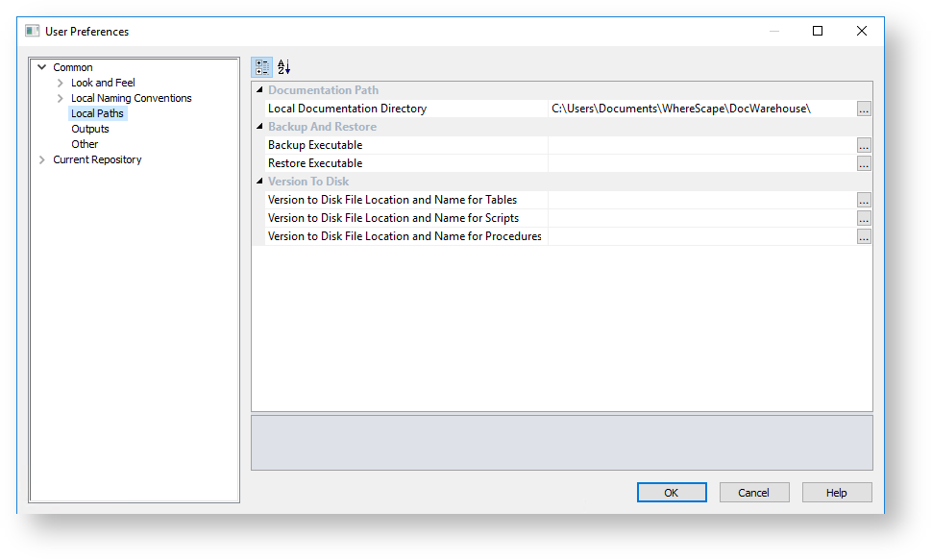Edit the Local Documentation Directory path value
Viewport: 932px width, 560px height.
(x=702, y=109)
